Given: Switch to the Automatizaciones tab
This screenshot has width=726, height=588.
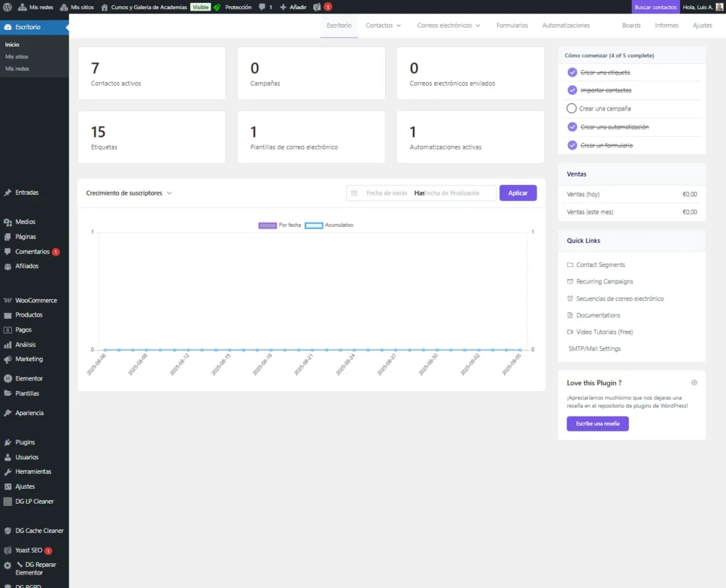Looking at the screenshot, I should pos(566,26).
